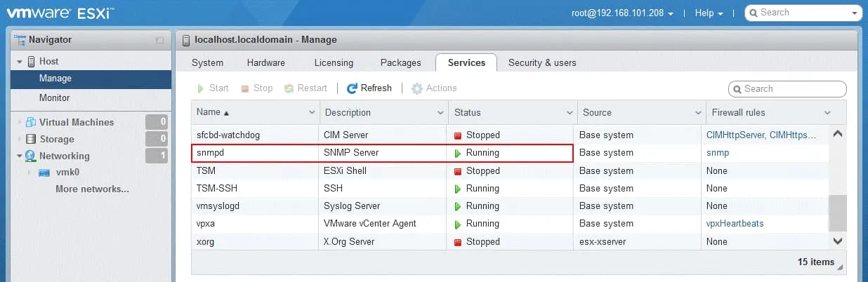Click the Storage icon in Navigator
Screen dimensions: 868x282
31,139
